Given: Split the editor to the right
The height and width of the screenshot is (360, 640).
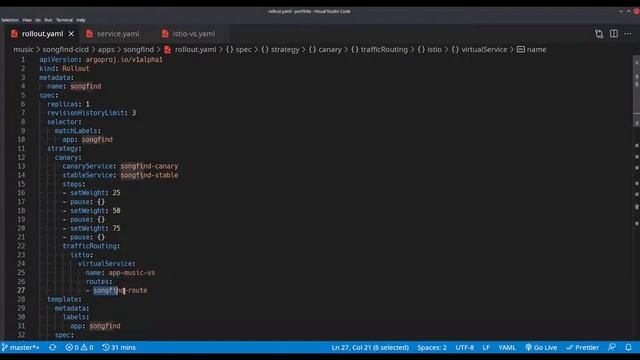Looking at the screenshot, I should tap(613, 34).
